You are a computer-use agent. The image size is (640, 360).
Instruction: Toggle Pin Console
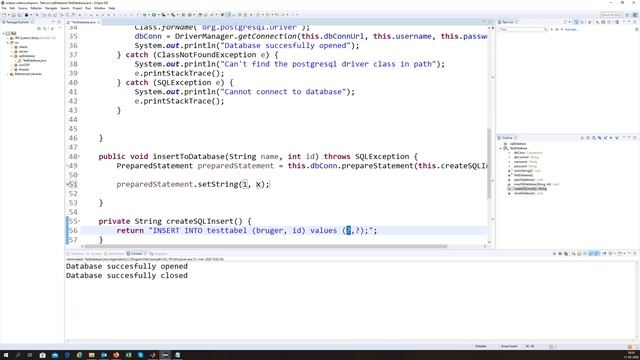(604, 253)
